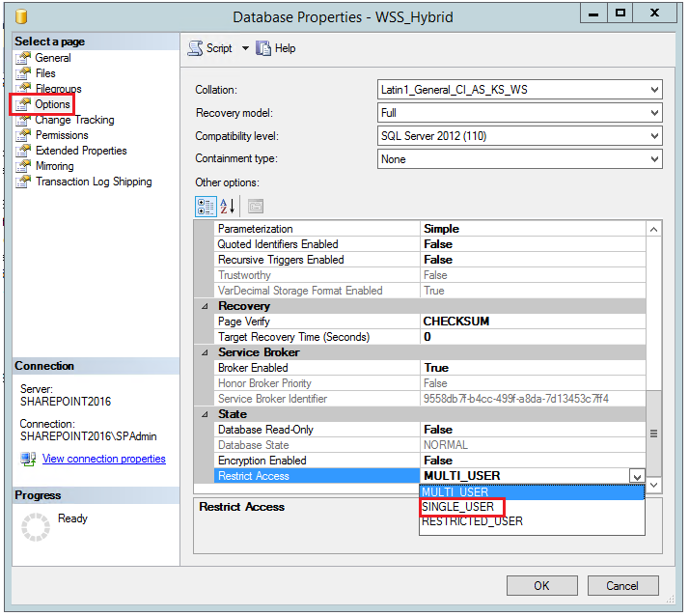The width and height of the screenshot is (689, 616).
Task: Click the Honor Broker Priority row
Action: (429, 383)
